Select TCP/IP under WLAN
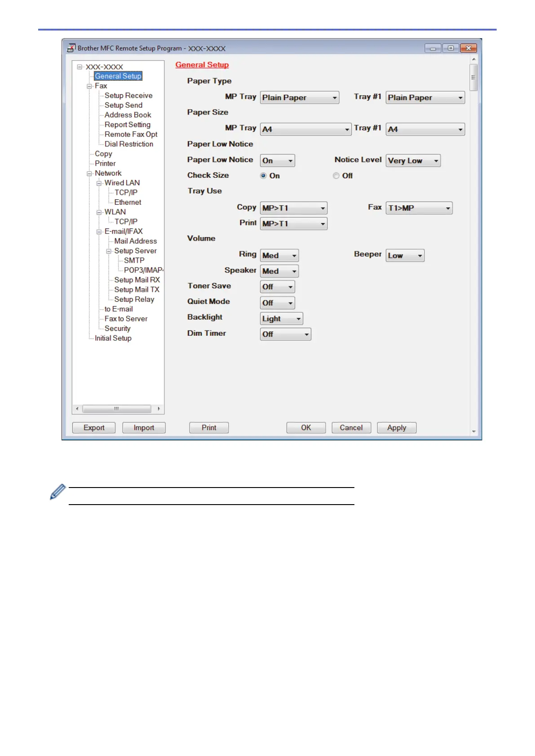This screenshot has height=756, width=535. (x=126, y=222)
